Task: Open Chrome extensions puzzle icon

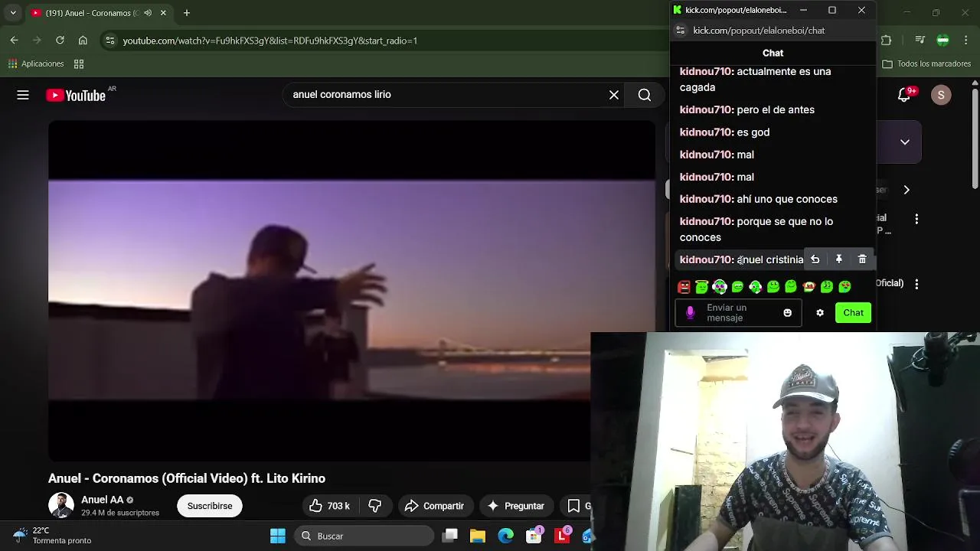Action: [886, 41]
